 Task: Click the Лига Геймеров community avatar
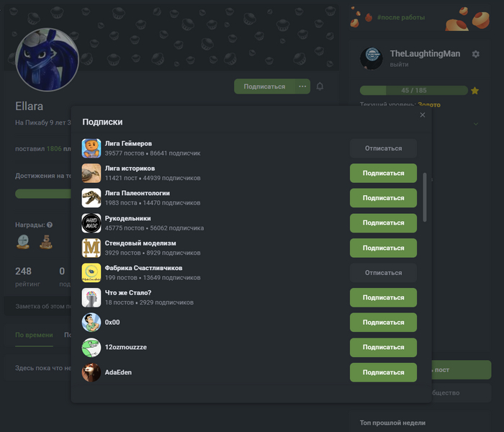point(91,148)
